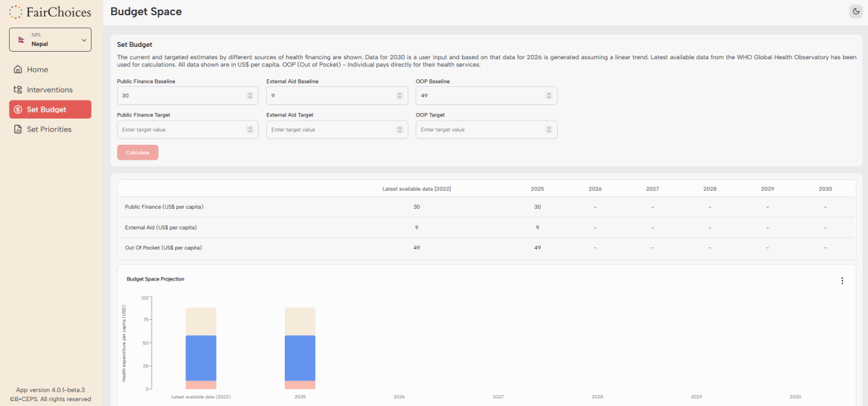868x406 pixels.
Task: Adjust External Aid Baseline stepper arrows
Action: (399, 96)
